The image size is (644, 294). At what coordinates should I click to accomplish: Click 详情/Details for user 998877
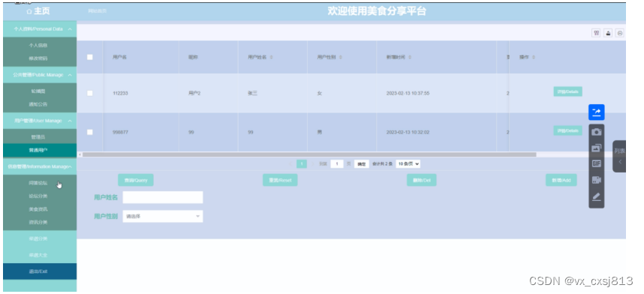(567, 130)
